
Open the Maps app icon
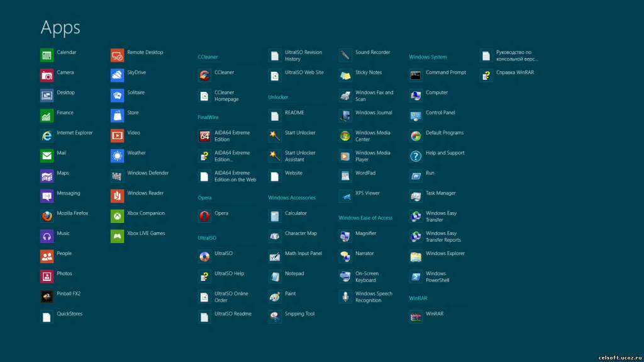coord(47,176)
